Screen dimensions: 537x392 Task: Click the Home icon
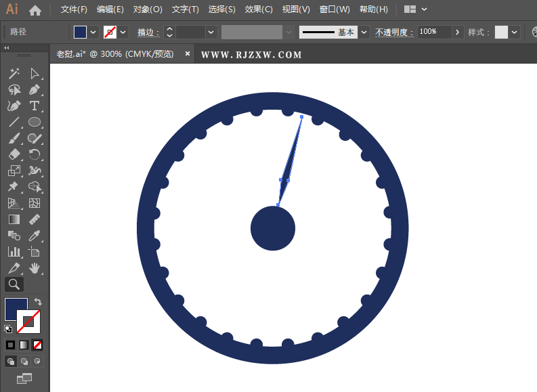click(35, 9)
